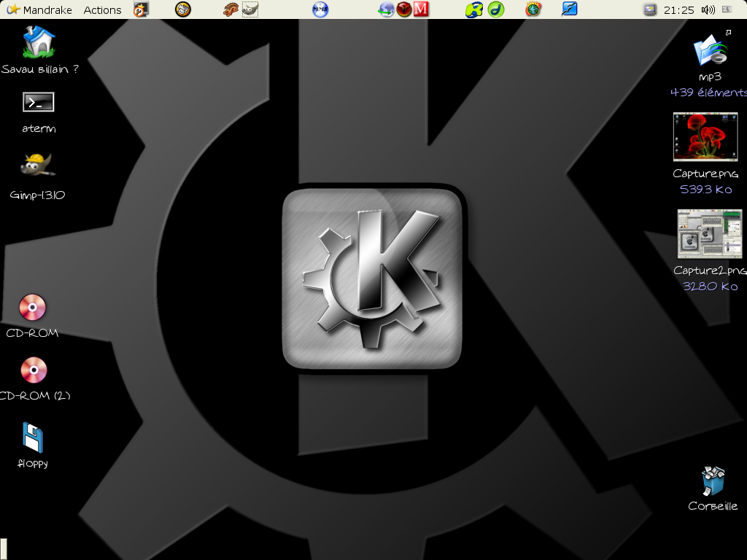Click the show desktop panel icon
This screenshot has height=560, width=747.
pos(650,9)
